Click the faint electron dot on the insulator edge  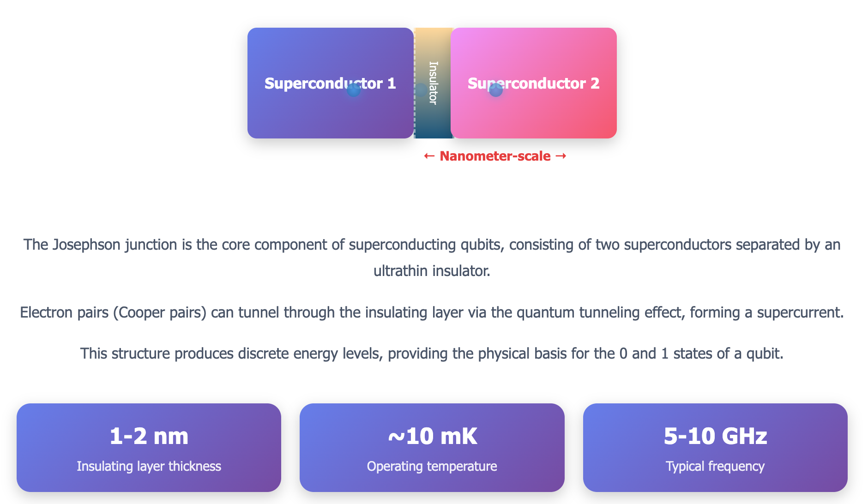pyautogui.click(x=421, y=90)
